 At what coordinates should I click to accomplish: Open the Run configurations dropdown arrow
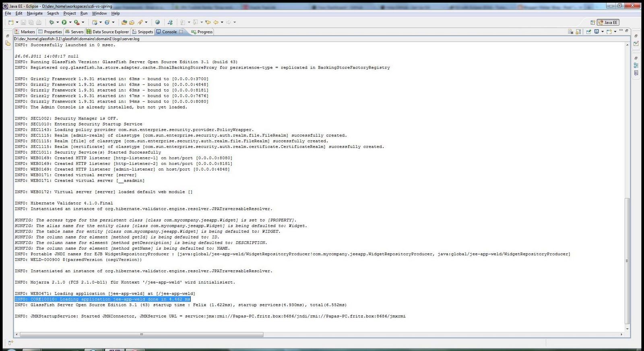point(70,22)
